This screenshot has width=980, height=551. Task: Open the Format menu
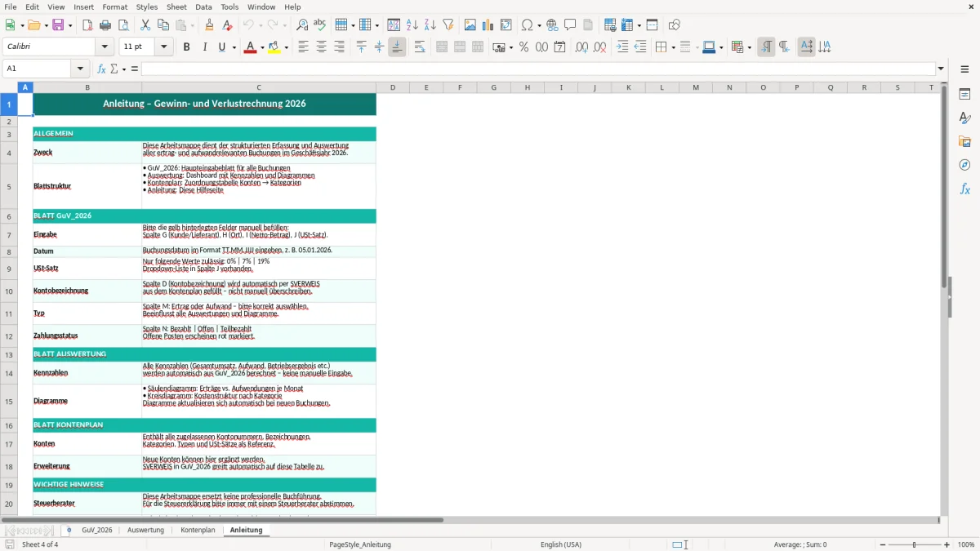pyautogui.click(x=114, y=7)
